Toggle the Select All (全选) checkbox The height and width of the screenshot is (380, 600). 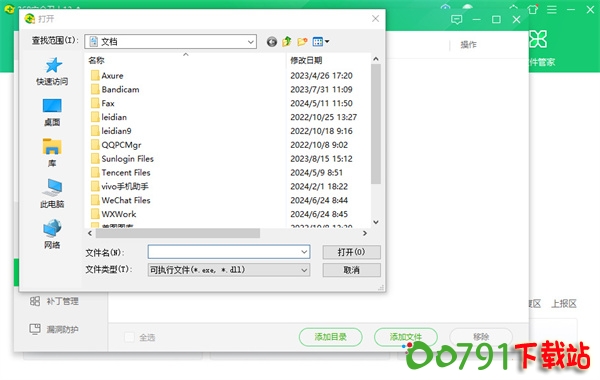129,337
